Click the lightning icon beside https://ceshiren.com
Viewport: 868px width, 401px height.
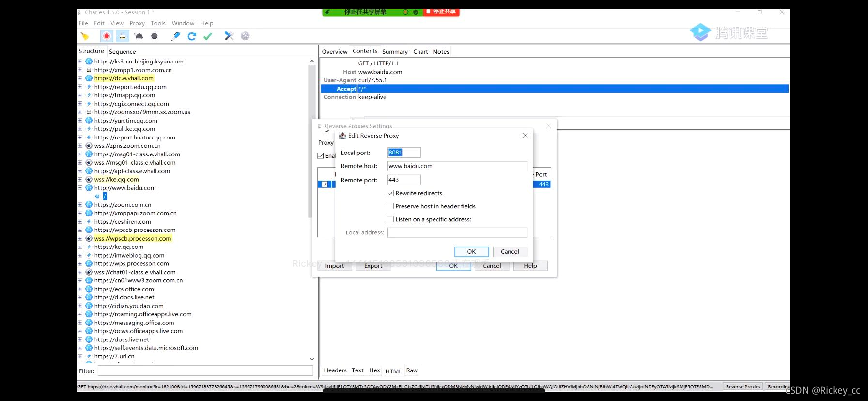[89, 222]
